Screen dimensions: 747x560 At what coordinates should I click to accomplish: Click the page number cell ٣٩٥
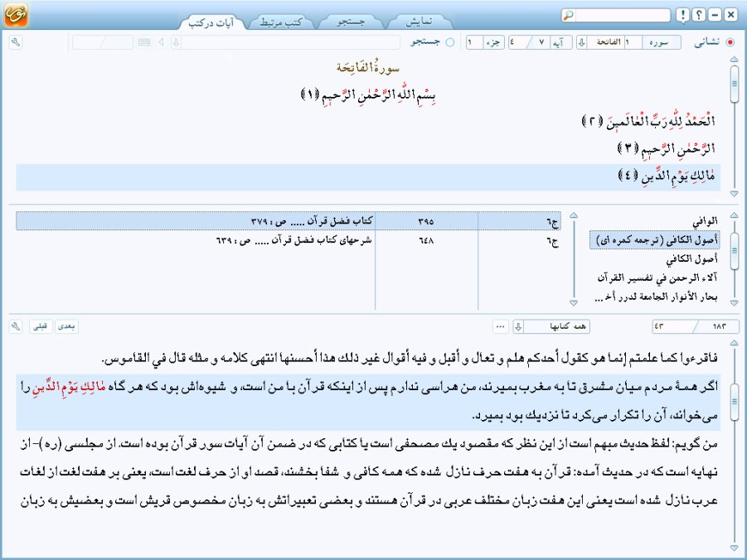[426, 221]
